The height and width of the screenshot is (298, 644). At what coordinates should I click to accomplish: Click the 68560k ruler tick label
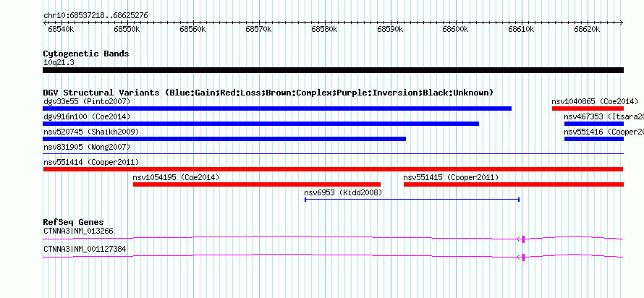(192, 30)
